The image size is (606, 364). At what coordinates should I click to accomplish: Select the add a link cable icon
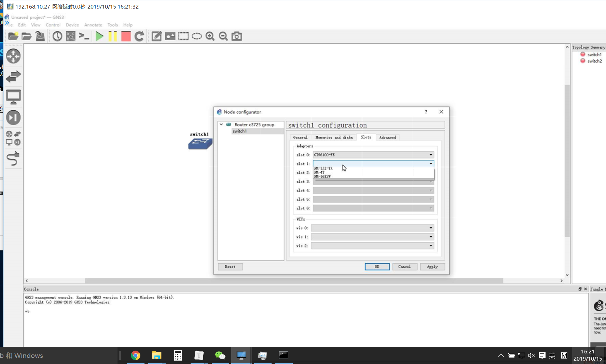click(x=13, y=159)
